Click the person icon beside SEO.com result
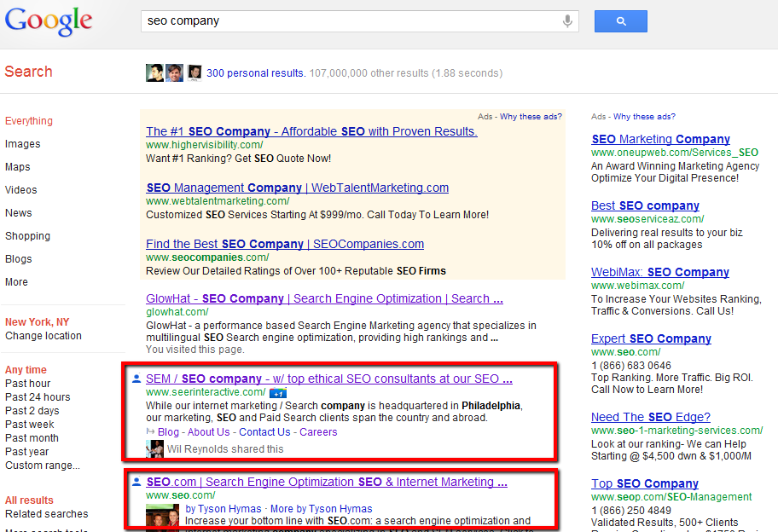The height and width of the screenshot is (532, 778). click(136, 482)
